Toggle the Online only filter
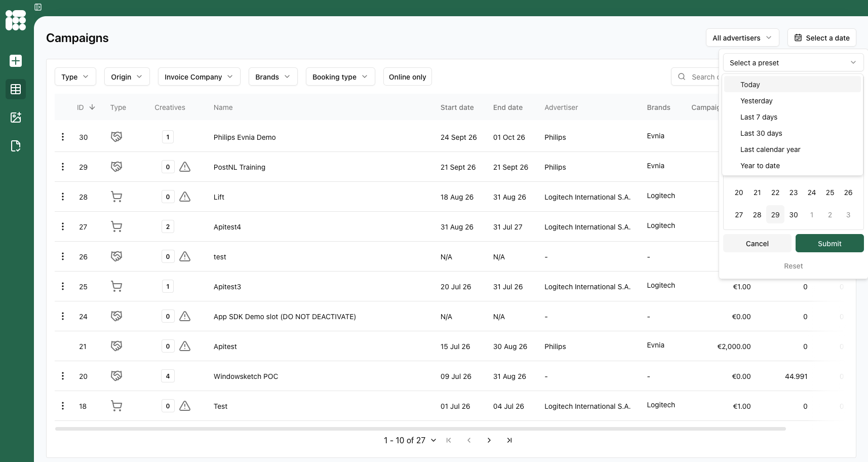Screen dimensions: 868x462 coord(408,76)
